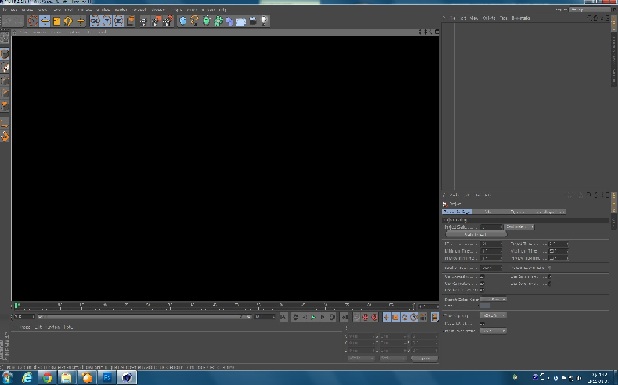Click the Scale Project button
The height and width of the screenshot is (385, 618).
point(475,234)
